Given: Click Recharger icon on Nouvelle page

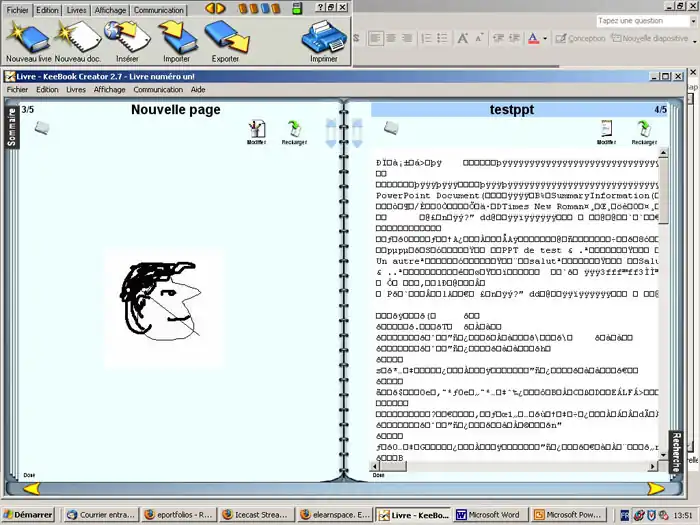Looking at the screenshot, I should [x=294, y=129].
